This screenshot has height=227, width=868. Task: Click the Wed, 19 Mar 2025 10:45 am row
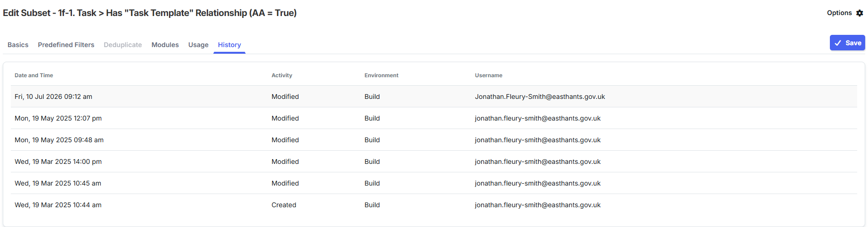(434, 183)
